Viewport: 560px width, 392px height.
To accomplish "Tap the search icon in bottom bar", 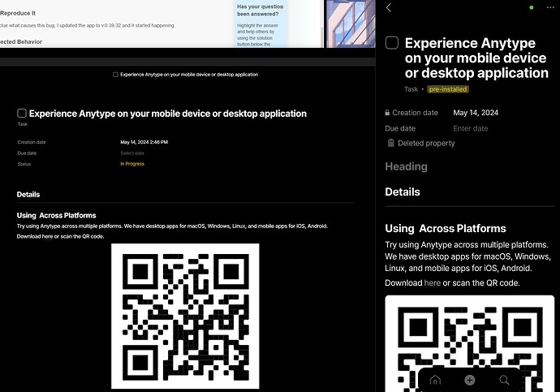I will [504, 380].
